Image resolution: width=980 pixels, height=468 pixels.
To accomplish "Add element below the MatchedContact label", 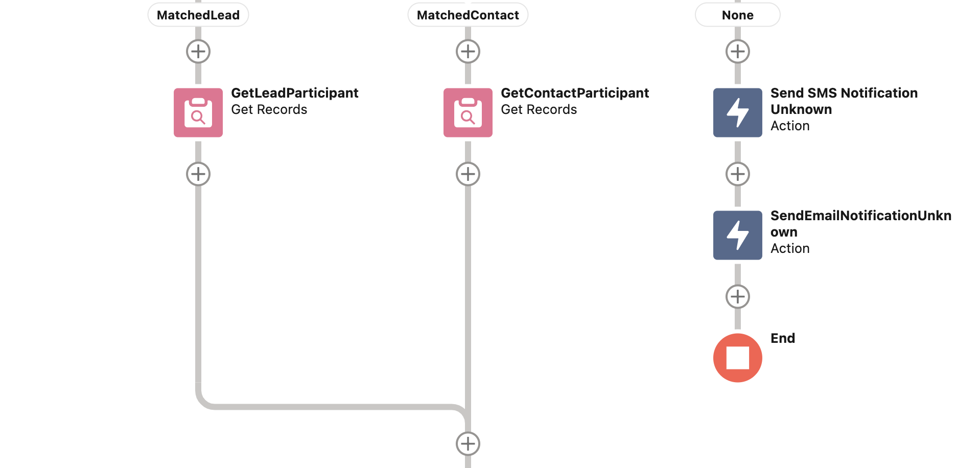I will [468, 52].
